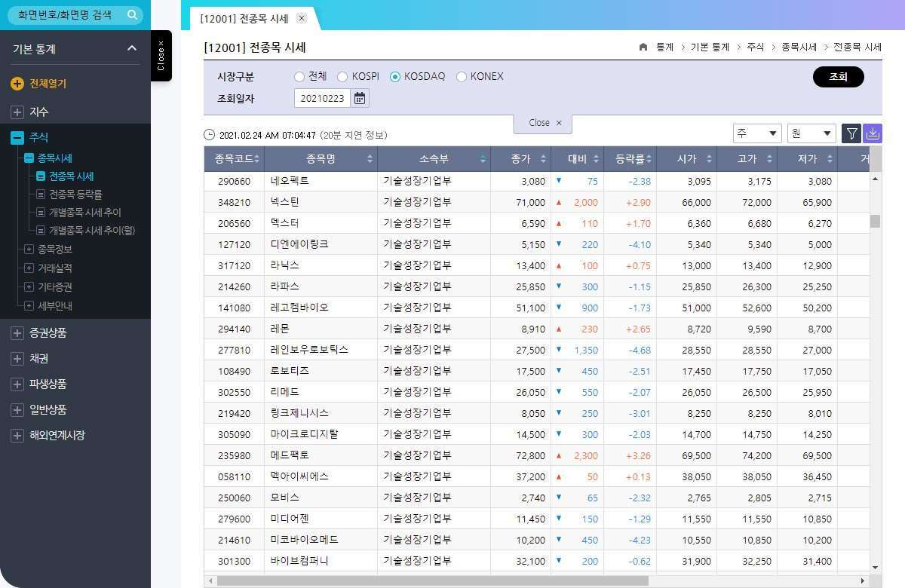
Task: Open the 주 unit dropdown
Action: [757, 133]
